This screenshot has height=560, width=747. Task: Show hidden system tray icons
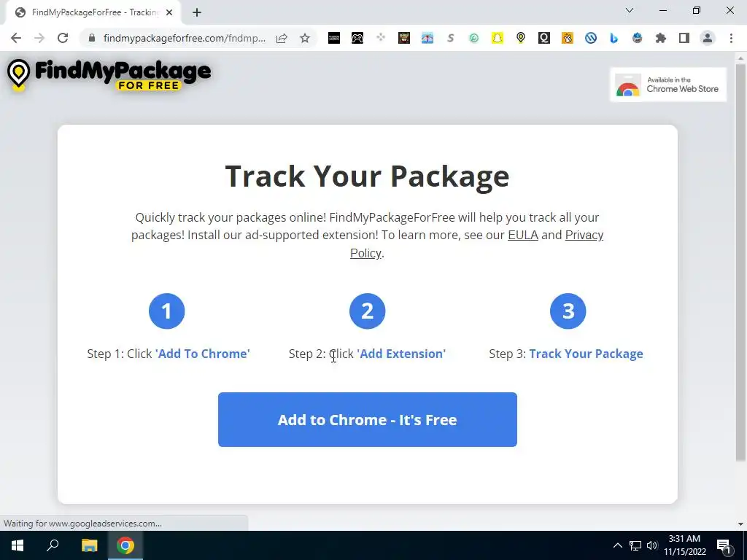(617, 545)
